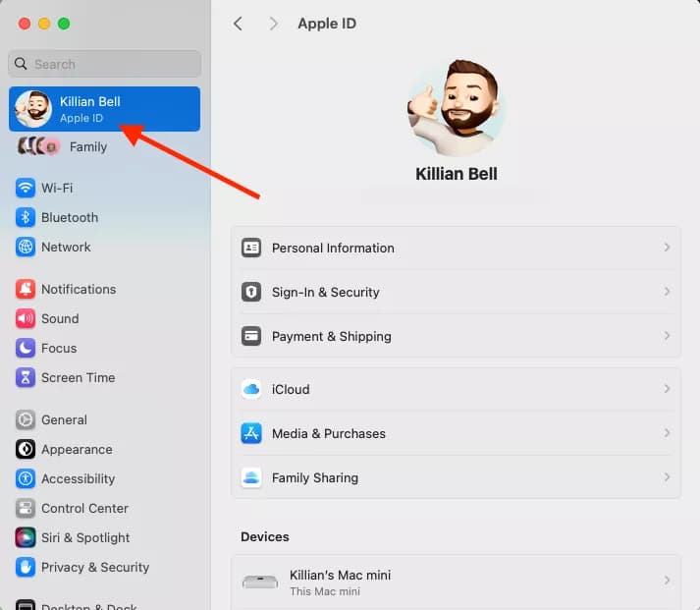Expand Payment & Shipping row chevron
This screenshot has height=610, width=700.
click(x=667, y=336)
